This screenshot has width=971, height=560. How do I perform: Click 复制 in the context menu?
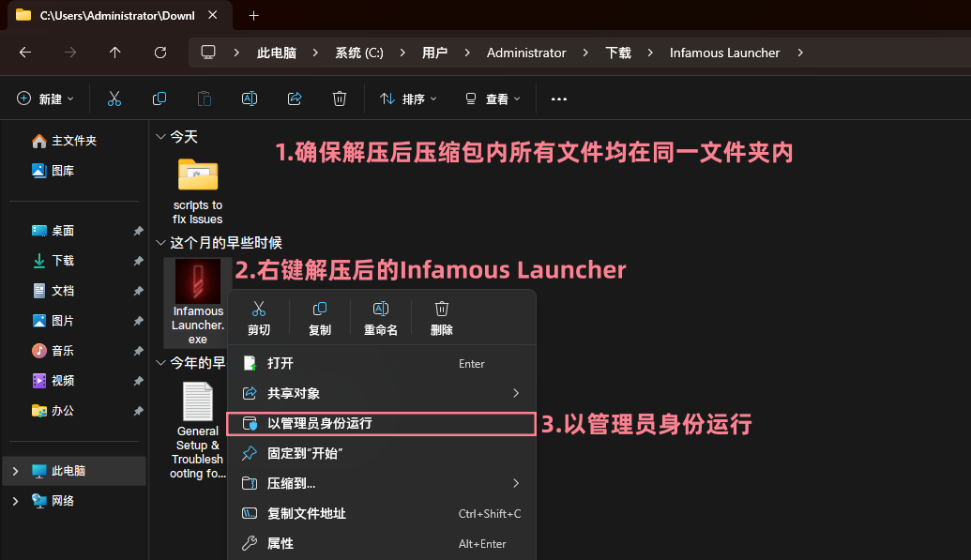[320, 318]
